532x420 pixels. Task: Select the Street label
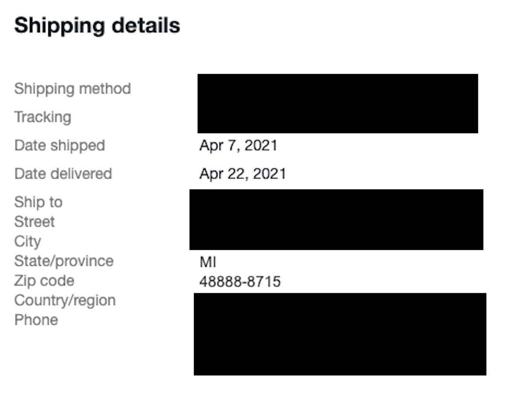coord(35,222)
